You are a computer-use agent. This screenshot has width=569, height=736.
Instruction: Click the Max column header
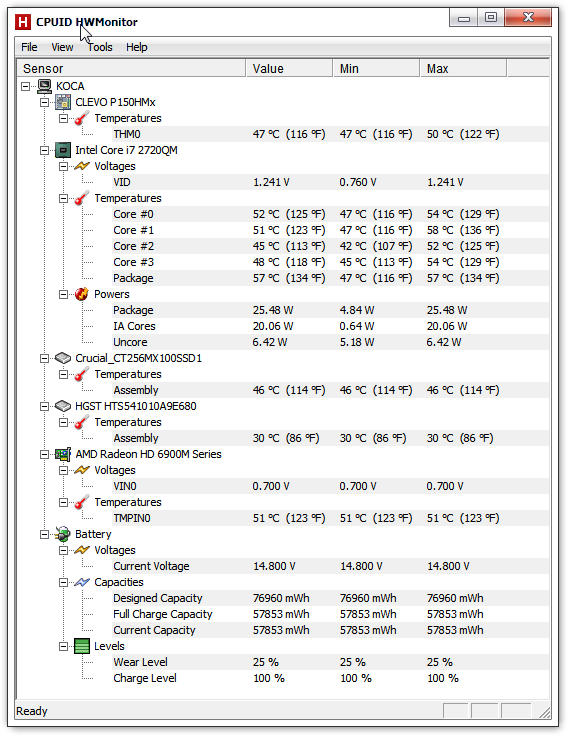(463, 69)
